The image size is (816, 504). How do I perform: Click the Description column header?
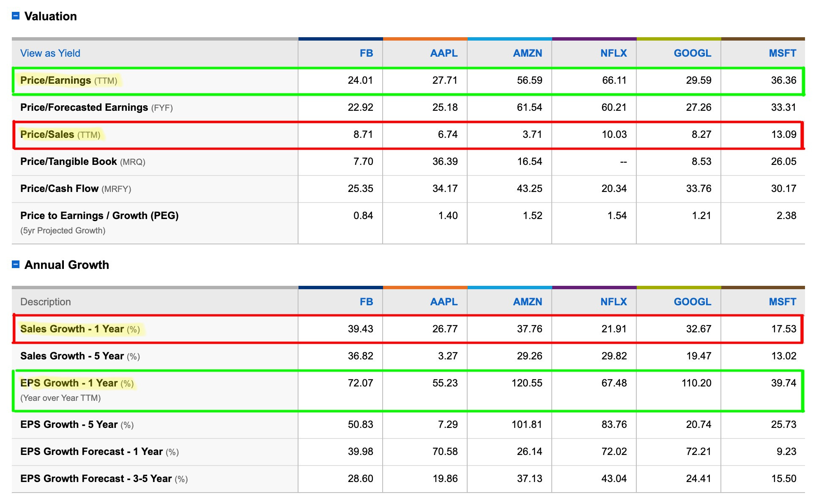(x=46, y=302)
